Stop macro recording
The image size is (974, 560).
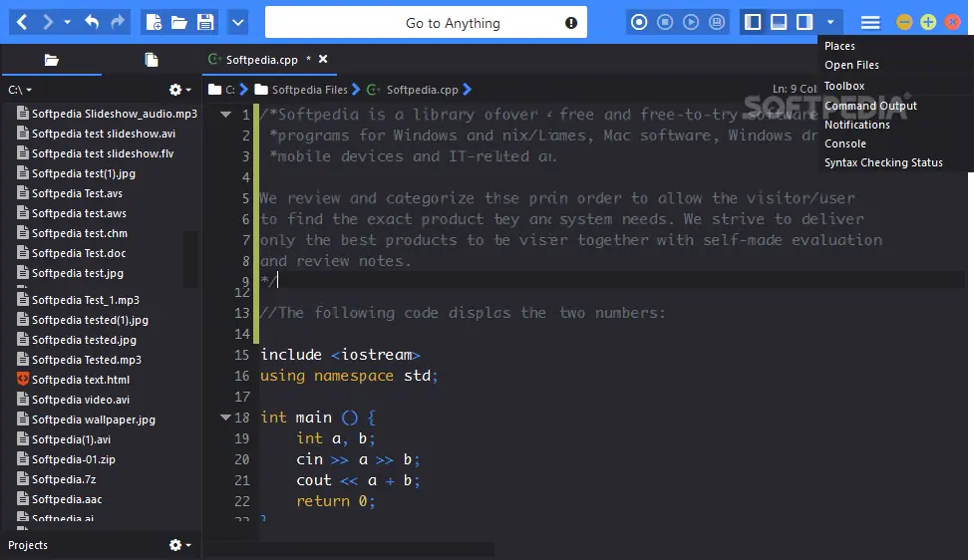tap(665, 22)
